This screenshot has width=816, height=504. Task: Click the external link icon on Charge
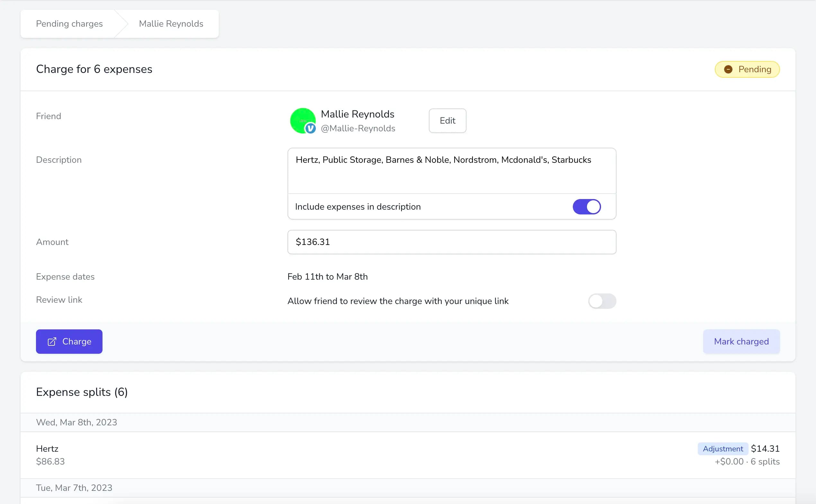pos(52,342)
